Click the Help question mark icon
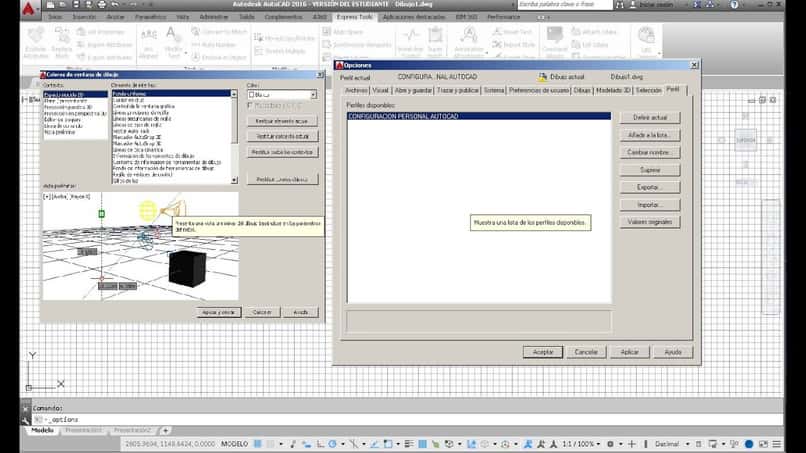This screenshot has width=806, height=453. pyautogui.click(x=734, y=5)
